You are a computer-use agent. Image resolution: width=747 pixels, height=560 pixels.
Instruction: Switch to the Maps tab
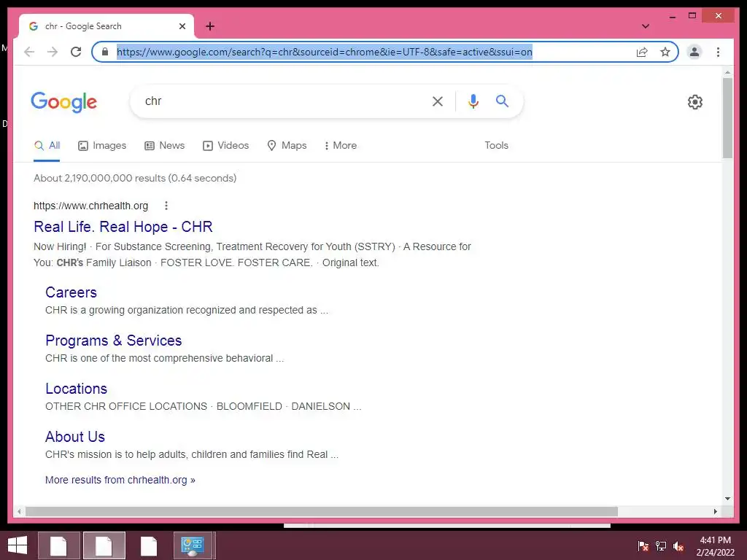pos(287,146)
